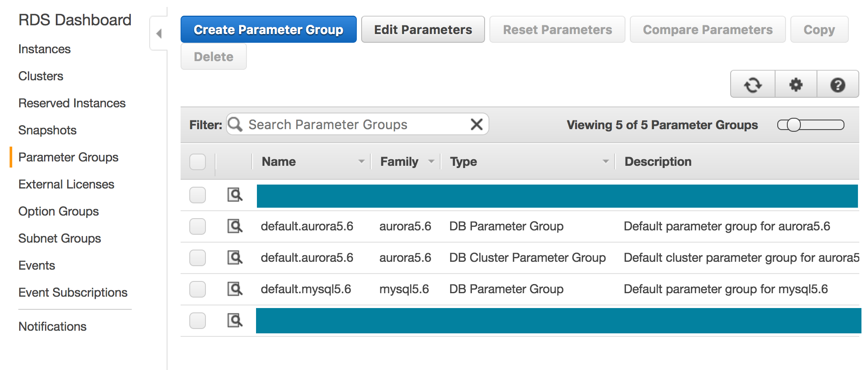
Task: View details icon for DB Parameter aurora5.6 row
Action: [235, 226]
